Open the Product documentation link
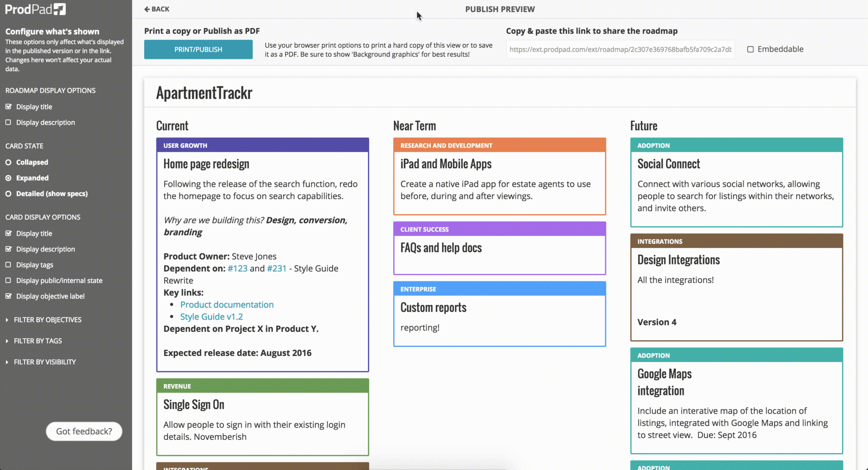The width and height of the screenshot is (868, 470). point(227,304)
